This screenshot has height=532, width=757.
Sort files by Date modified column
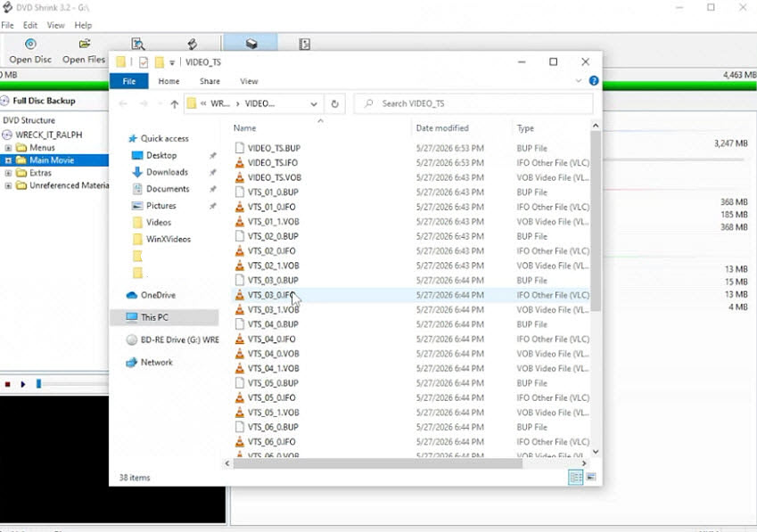(x=442, y=127)
